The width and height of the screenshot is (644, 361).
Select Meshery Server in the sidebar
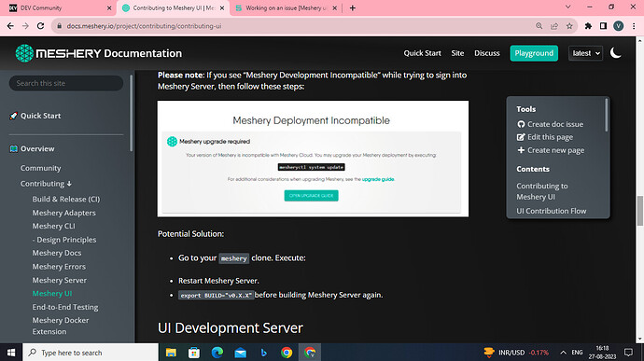pyautogui.click(x=60, y=280)
